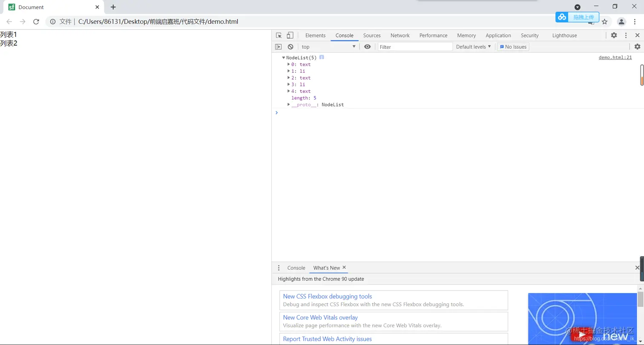Open Chrome's three-dot main menu
The image size is (644, 345).
(635, 22)
